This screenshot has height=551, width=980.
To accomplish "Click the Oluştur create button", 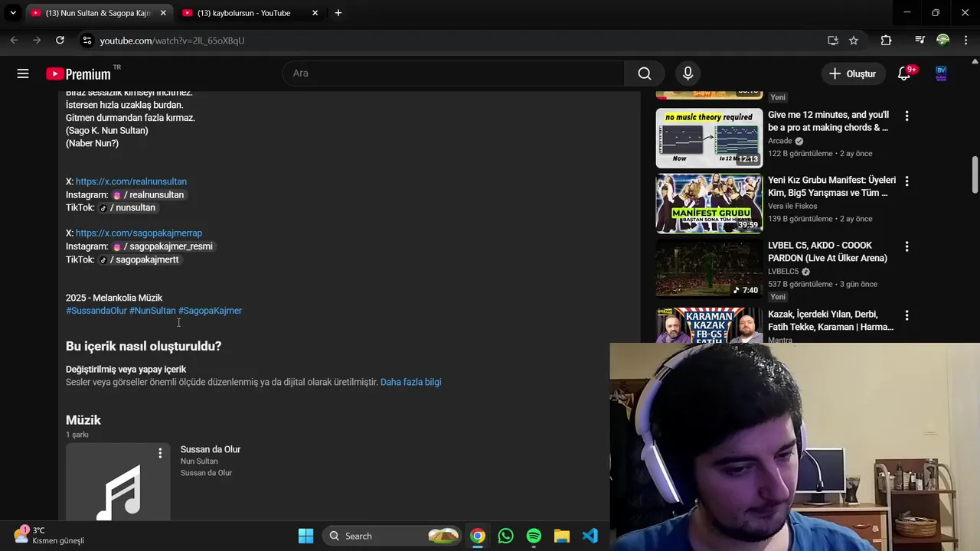I will coord(854,73).
